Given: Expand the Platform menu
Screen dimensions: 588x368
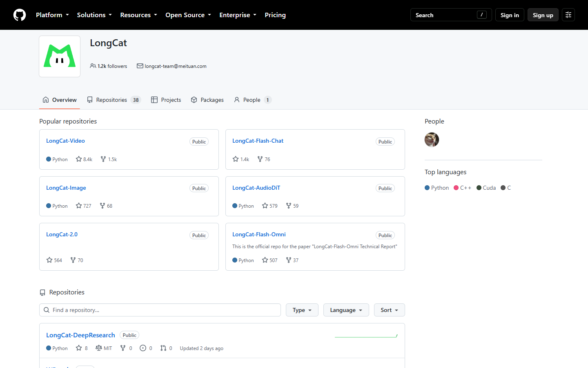Looking at the screenshot, I should [x=52, y=15].
